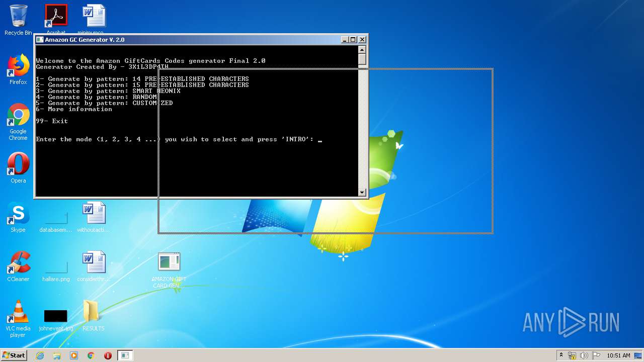The image size is (644, 362).
Task: Select the considerthr Word document icon
Action: tap(94, 266)
